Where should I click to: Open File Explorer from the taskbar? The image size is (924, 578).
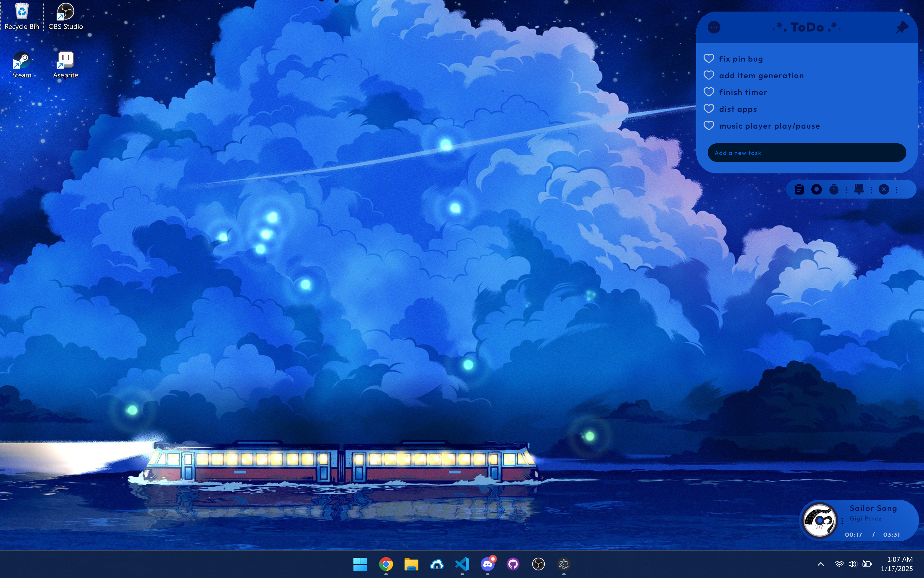pos(411,564)
